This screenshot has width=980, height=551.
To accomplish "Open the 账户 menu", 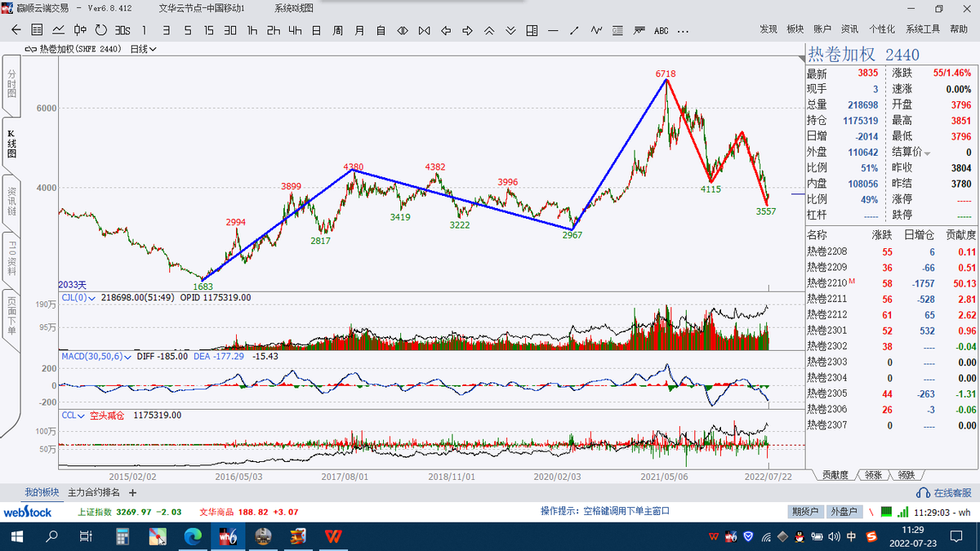I will (822, 29).
